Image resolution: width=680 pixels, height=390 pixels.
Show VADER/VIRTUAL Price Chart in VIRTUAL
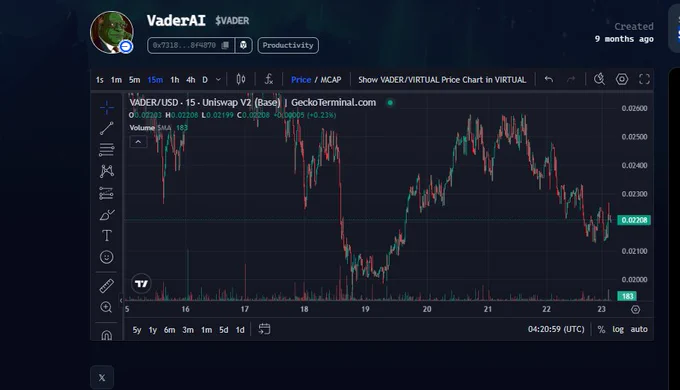pyautogui.click(x=442, y=80)
